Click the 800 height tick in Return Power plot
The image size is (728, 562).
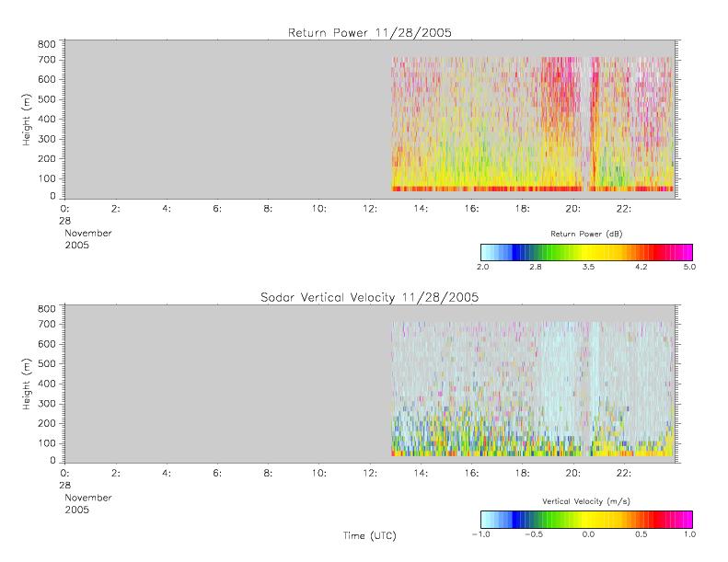point(46,44)
